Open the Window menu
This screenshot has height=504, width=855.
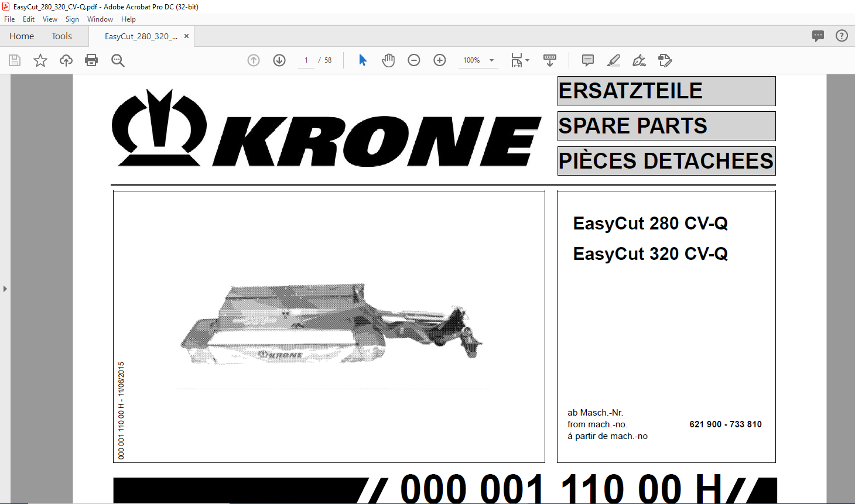click(100, 19)
